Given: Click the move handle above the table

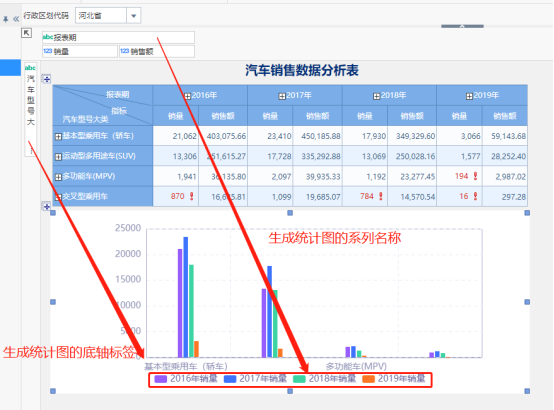Looking at the screenshot, I should coord(47,79).
